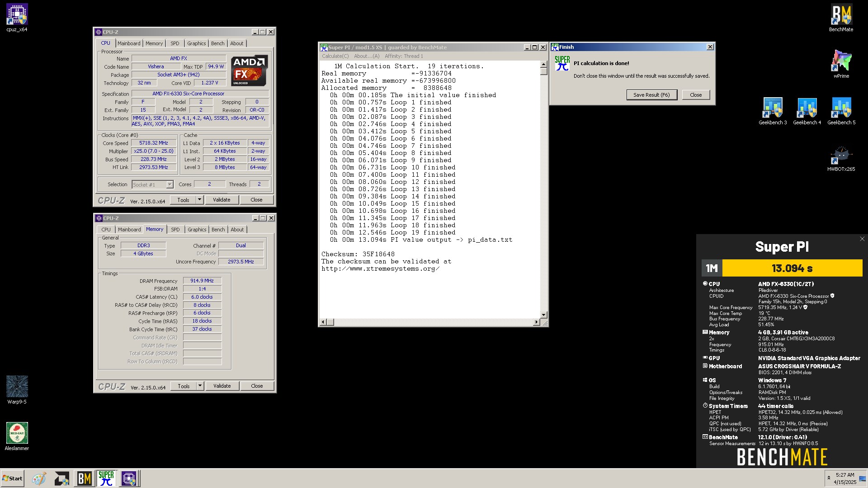Click Save Result (F6) button

(651, 95)
